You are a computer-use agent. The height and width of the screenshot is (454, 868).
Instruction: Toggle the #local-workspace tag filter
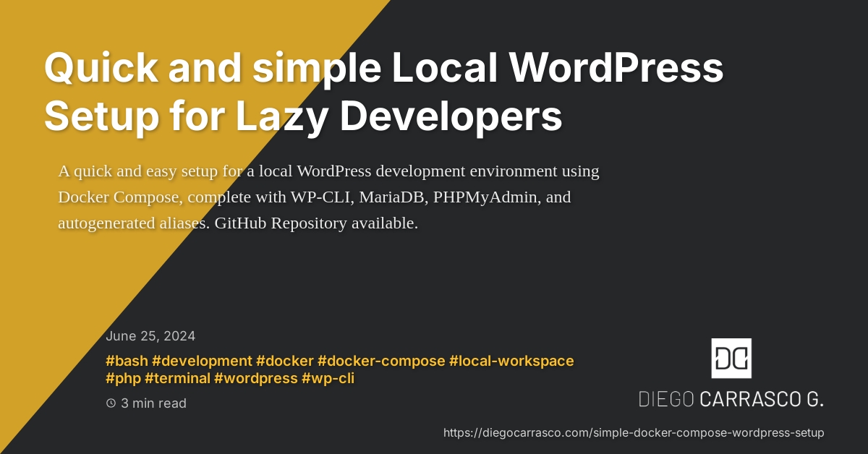tap(512, 361)
